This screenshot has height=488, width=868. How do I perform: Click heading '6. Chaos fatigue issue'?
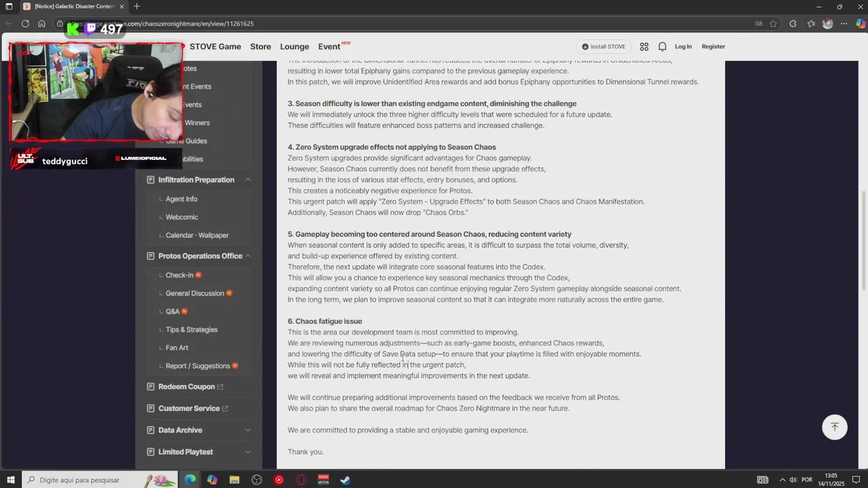325,321
